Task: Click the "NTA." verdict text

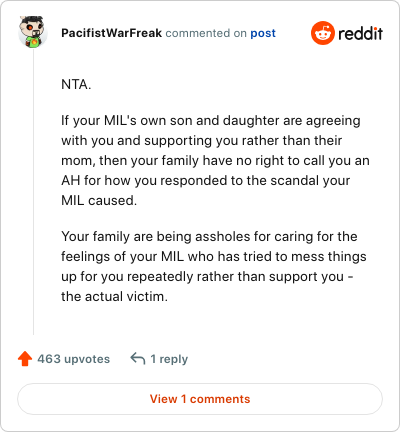Action: tap(76, 85)
